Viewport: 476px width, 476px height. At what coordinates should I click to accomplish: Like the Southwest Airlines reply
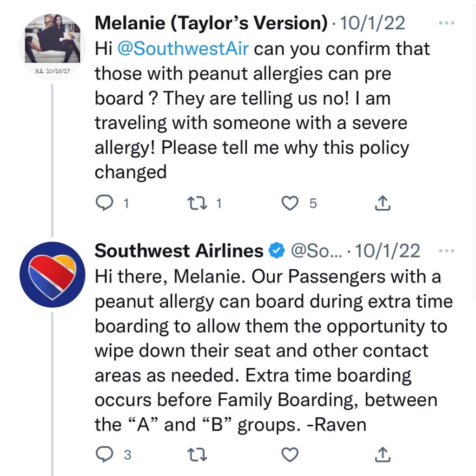pos(290,454)
